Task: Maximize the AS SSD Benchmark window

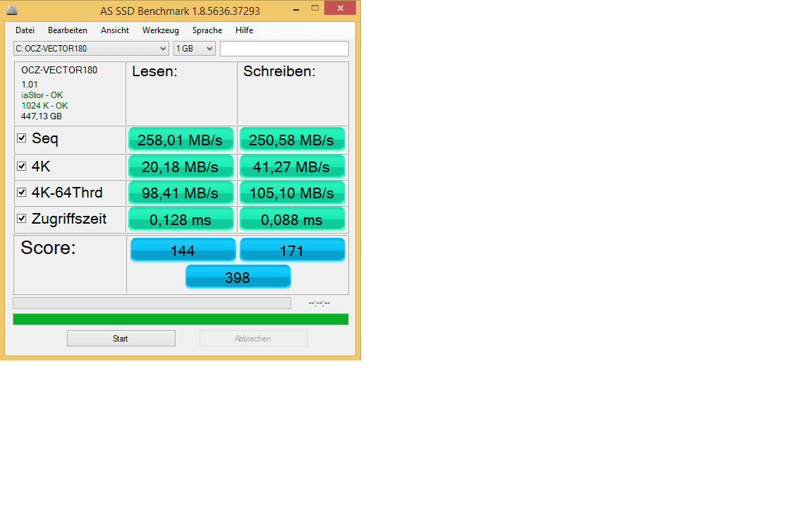Action: (315, 8)
